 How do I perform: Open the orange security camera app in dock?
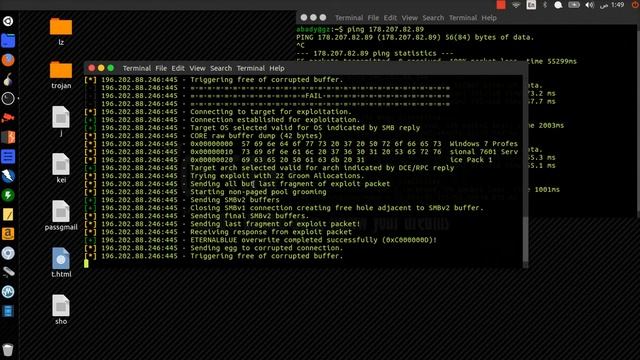[8, 118]
